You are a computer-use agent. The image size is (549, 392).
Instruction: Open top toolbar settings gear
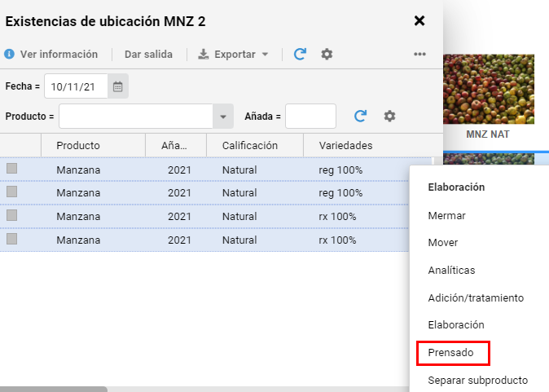327,54
